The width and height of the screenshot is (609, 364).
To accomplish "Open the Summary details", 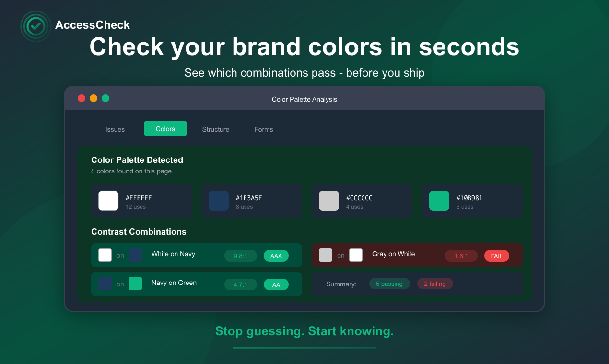I will [341, 284].
